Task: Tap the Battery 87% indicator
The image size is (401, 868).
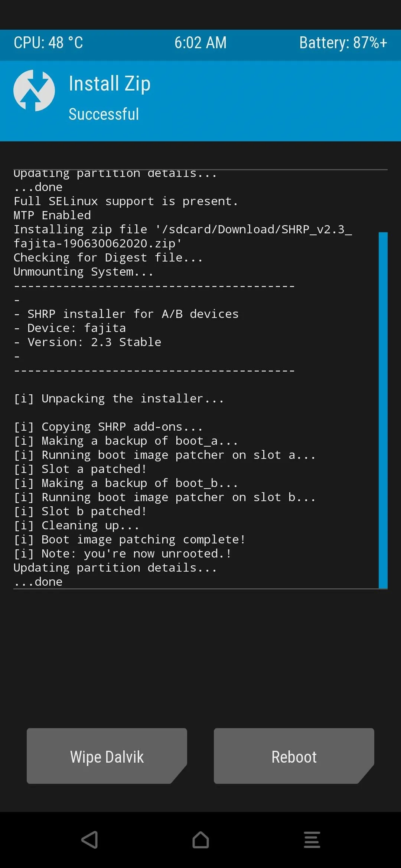Action: point(343,43)
